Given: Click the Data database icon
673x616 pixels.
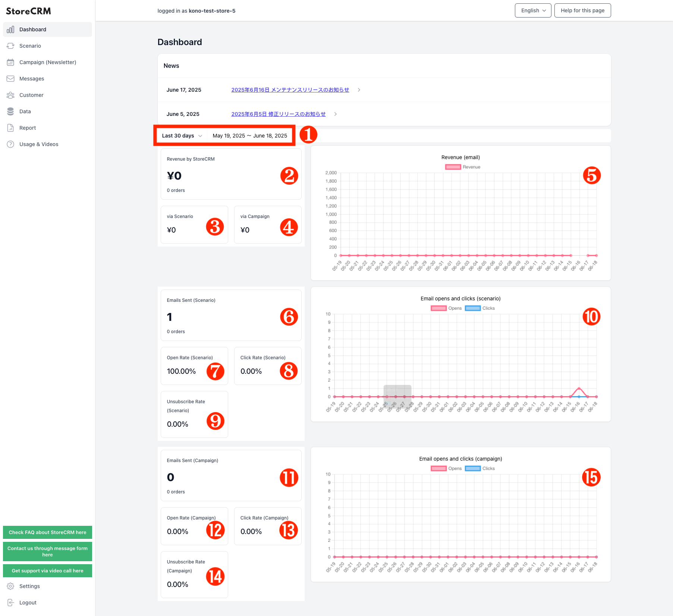Looking at the screenshot, I should (10, 111).
